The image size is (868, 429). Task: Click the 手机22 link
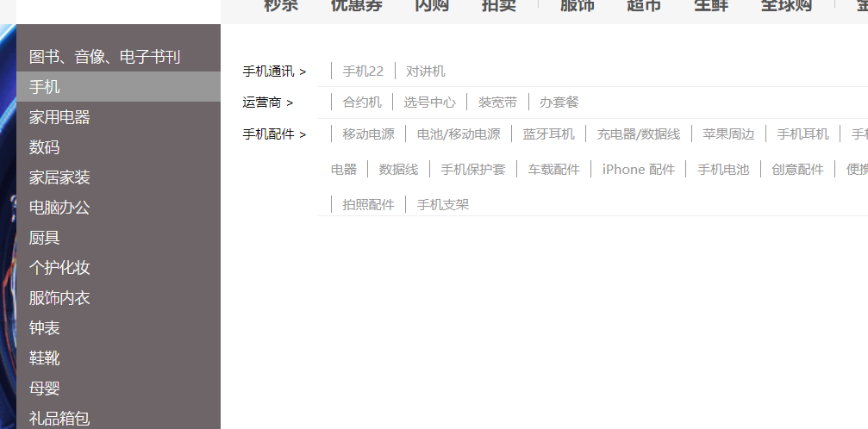click(363, 71)
